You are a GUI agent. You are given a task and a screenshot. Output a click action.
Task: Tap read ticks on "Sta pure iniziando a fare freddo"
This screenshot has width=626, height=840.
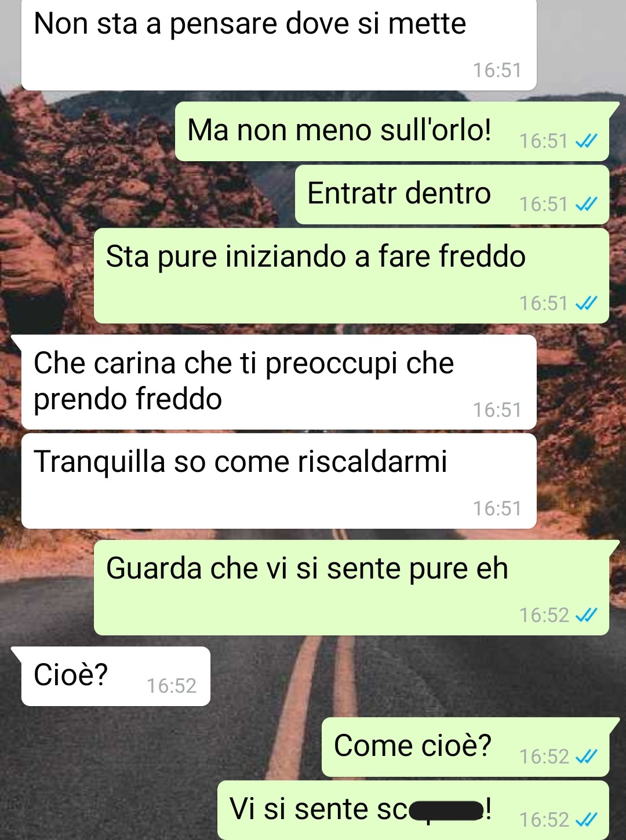point(586,303)
